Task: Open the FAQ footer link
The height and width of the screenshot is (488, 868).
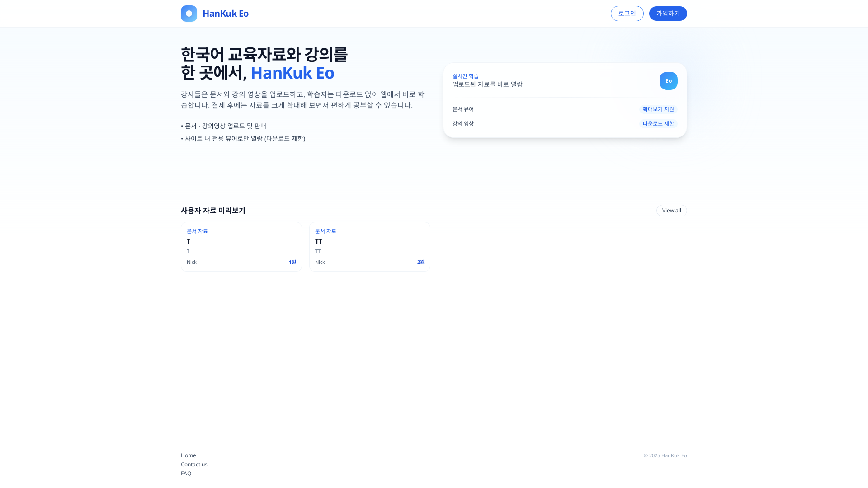Action: point(186,473)
